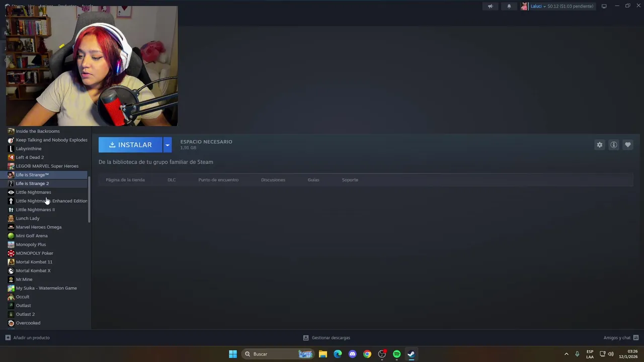The image size is (644, 362).
Task: Select LEGO MARVEL Super Heroes
Action: coord(47,166)
